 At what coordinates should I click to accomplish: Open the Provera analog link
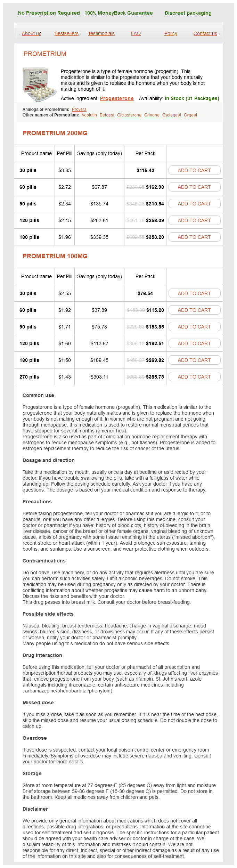[x=79, y=109]
